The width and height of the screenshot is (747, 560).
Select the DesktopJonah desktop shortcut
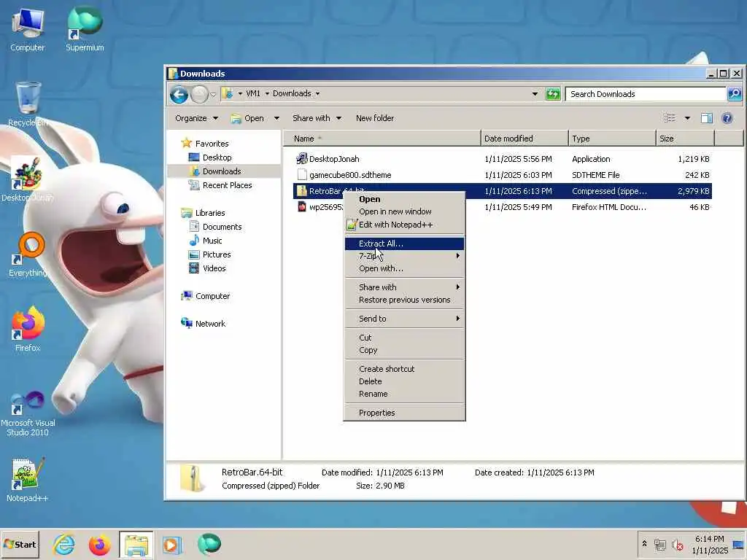pos(27,179)
